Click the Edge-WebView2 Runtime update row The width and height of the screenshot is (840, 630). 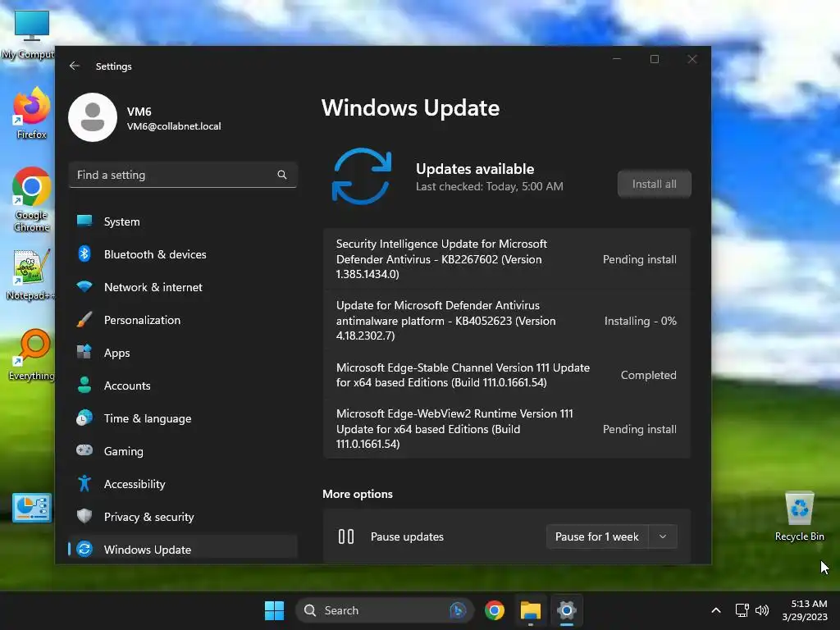507,428
